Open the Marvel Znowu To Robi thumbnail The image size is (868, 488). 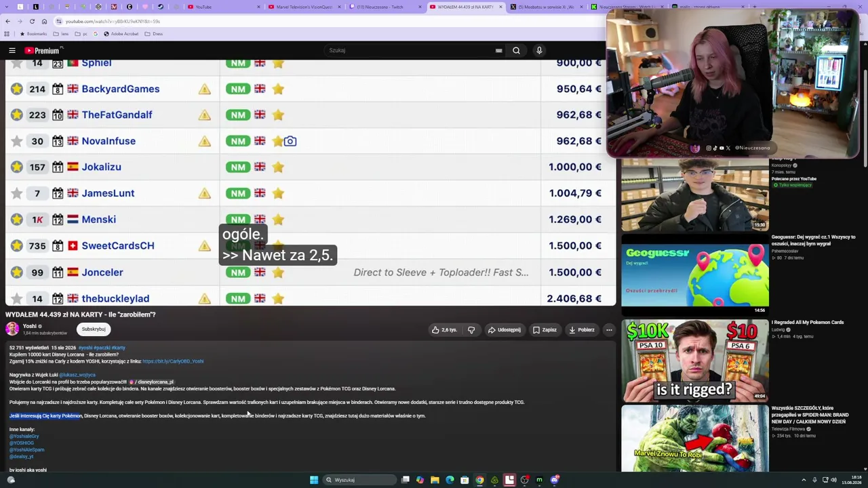[x=695, y=439]
